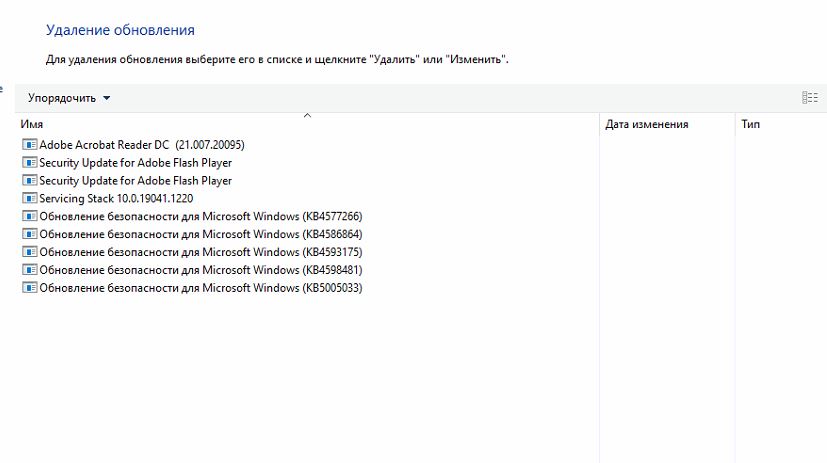Click the Тип column header
The width and height of the screenshot is (827, 463).
pyautogui.click(x=750, y=125)
